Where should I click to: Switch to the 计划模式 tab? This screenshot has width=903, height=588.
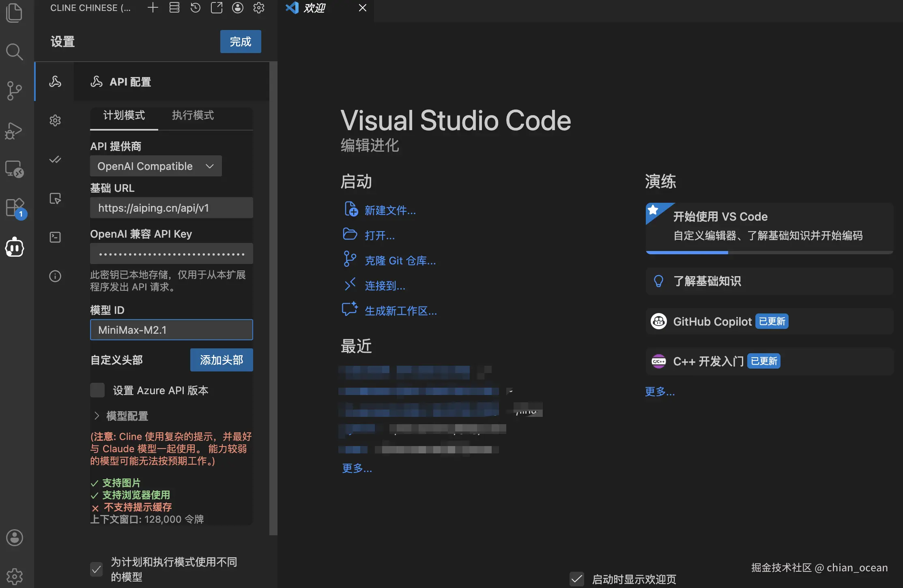[124, 116]
